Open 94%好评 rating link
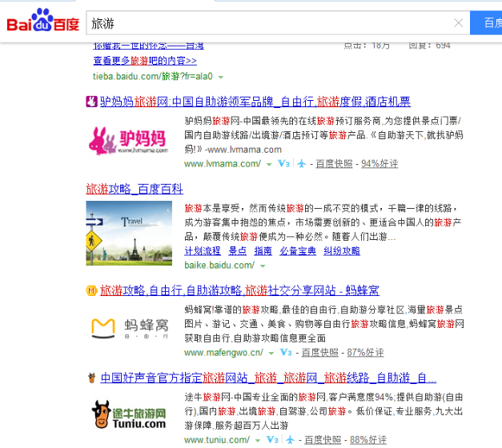This screenshot has width=502, height=448. [x=380, y=164]
